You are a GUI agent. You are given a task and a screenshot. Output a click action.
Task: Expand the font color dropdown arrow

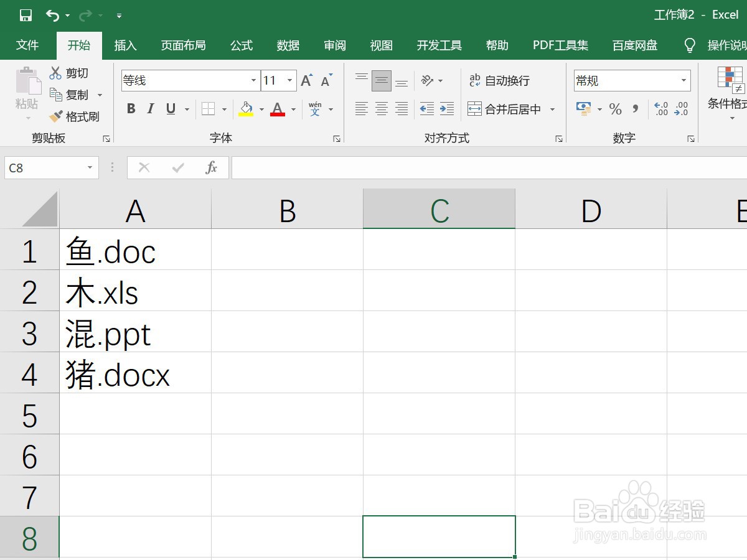[293, 110]
